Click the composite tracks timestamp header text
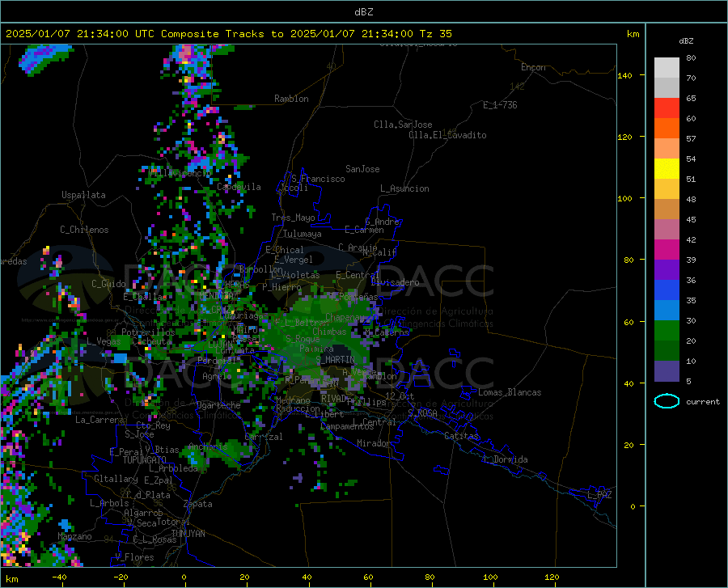Image resolution: width=728 pixels, height=588 pixels. tap(228, 34)
